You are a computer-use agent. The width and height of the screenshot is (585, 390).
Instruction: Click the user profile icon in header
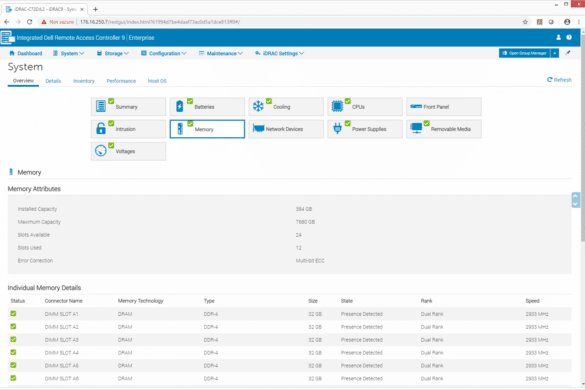click(559, 37)
